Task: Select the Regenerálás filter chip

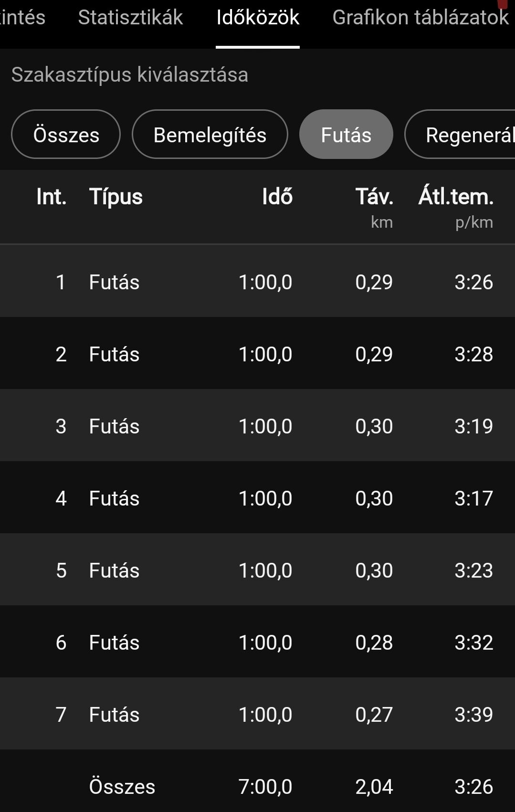Action: pyautogui.click(x=460, y=135)
